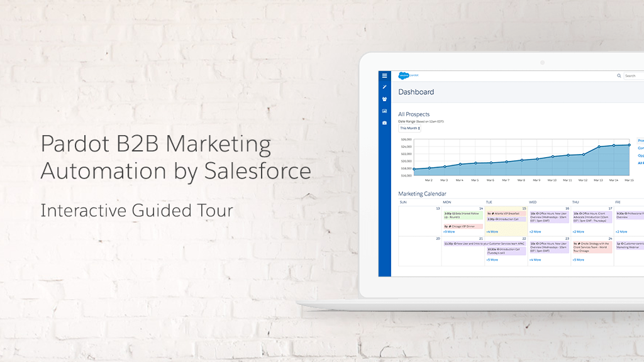The width and height of the screenshot is (644, 362).
Task: Click the All Prospects heading
Action: (414, 114)
